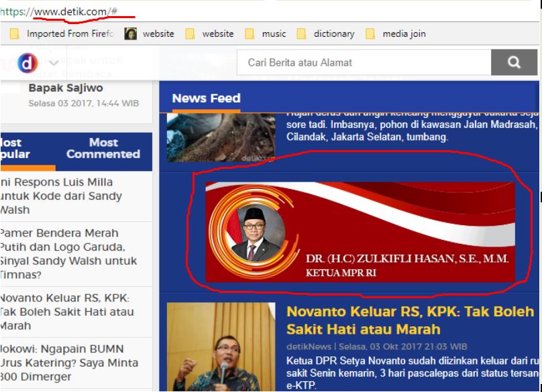Open yellow headline "Novanto Keluar RS, KPK: Tak Boleh"
Image resolution: width=542 pixels, height=392 pixels.
pyautogui.click(x=411, y=320)
